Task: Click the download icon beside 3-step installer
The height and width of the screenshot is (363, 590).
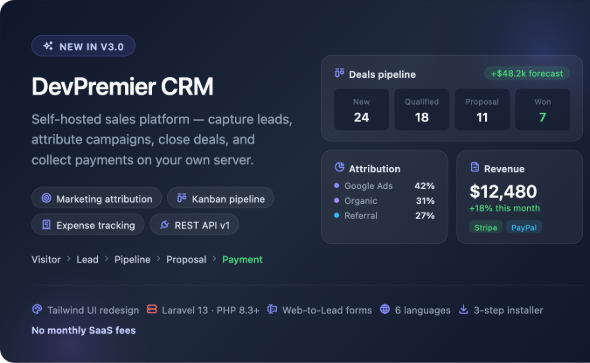Action: (x=464, y=310)
